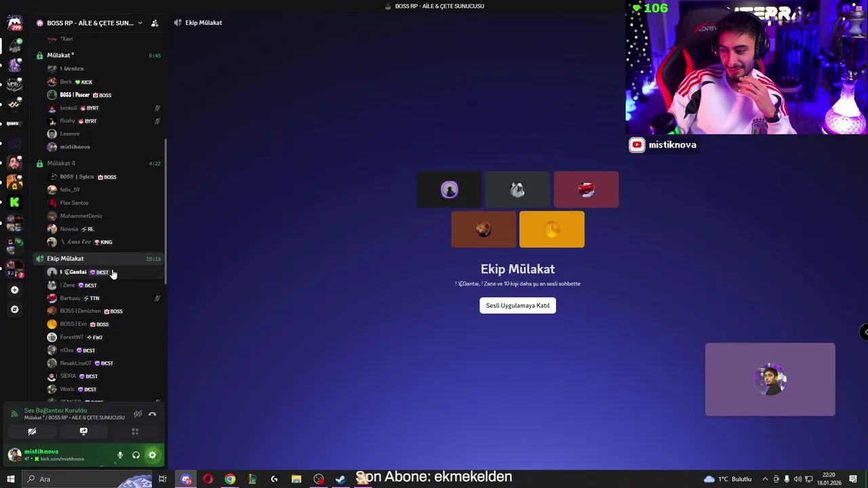Open the notification center icon

point(852,479)
